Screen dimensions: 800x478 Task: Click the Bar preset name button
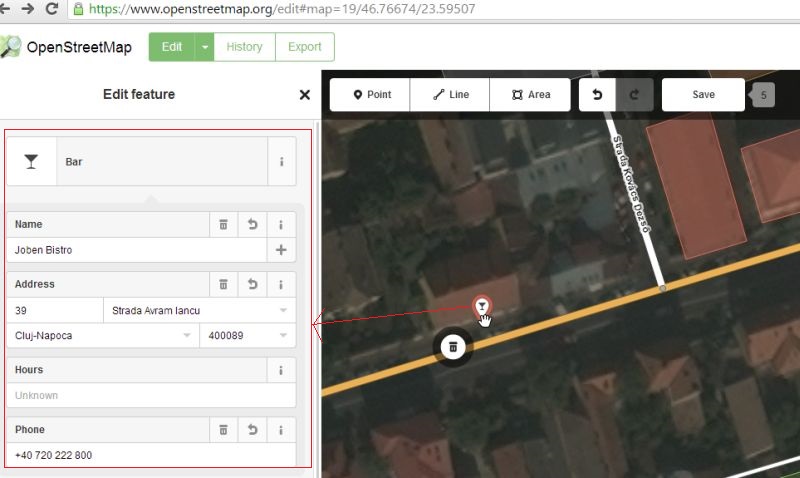pyautogui.click(x=162, y=162)
